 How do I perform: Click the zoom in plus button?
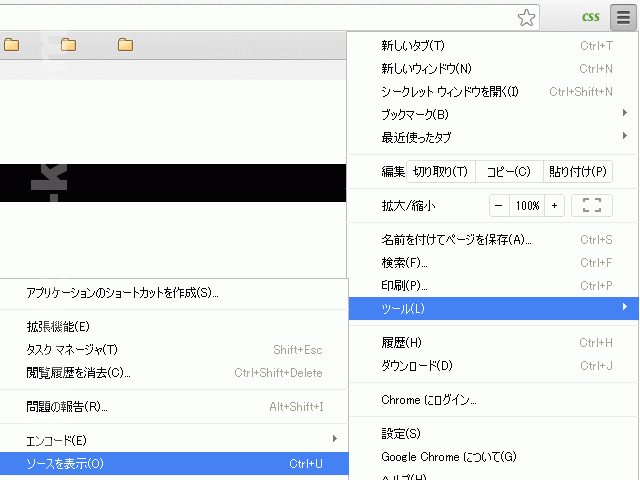click(x=554, y=205)
